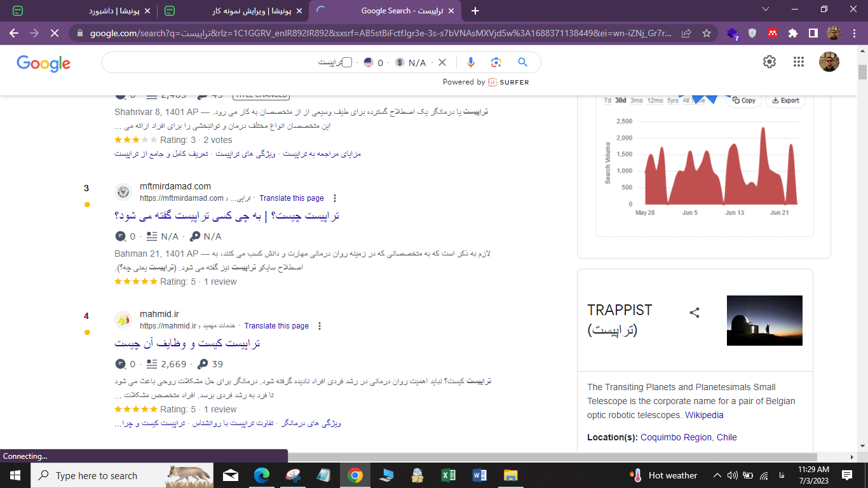The width and height of the screenshot is (868, 488).
Task: Share the TRAPPIST knowledge panel
Action: [695, 312]
